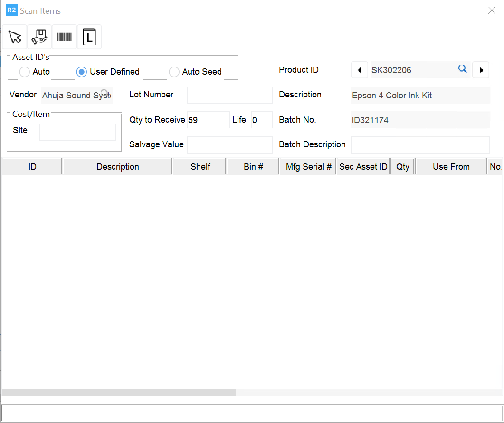Click the L label toolbar icon
This screenshot has width=504, height=423.
(x=89, y=37)
